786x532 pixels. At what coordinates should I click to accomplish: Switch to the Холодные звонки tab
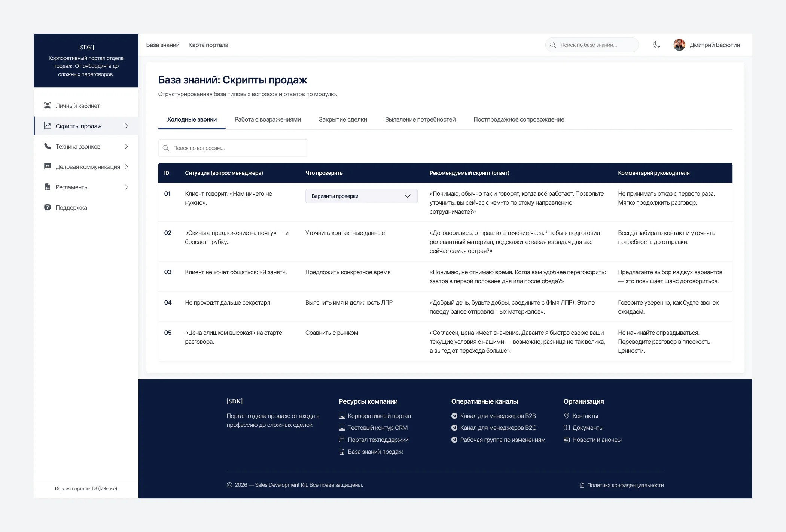coord(192,120)
